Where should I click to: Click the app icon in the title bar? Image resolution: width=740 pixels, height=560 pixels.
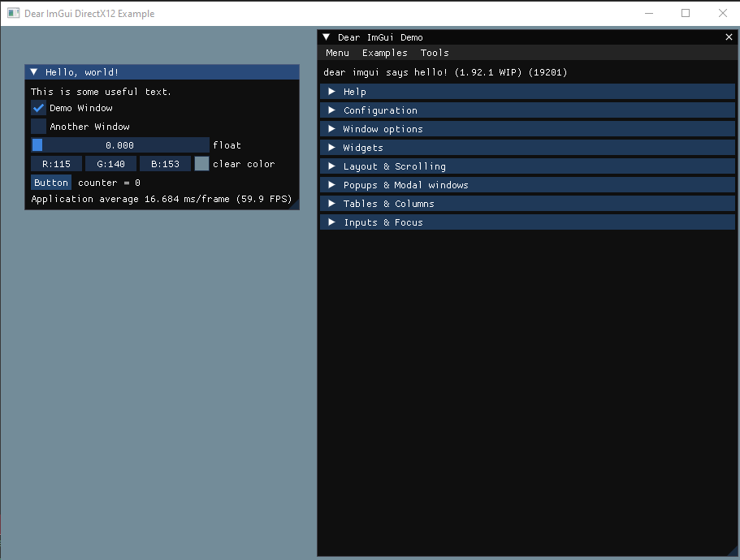[x=13, y=13]
